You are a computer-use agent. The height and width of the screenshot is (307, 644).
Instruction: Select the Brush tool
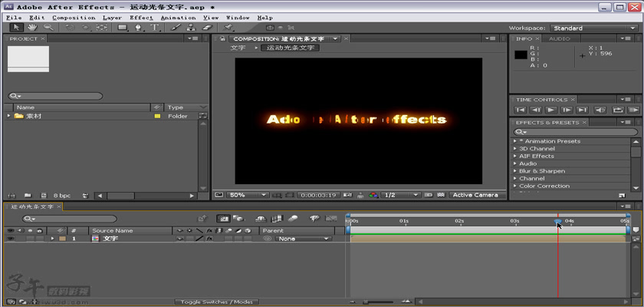(x=176, y=28)
